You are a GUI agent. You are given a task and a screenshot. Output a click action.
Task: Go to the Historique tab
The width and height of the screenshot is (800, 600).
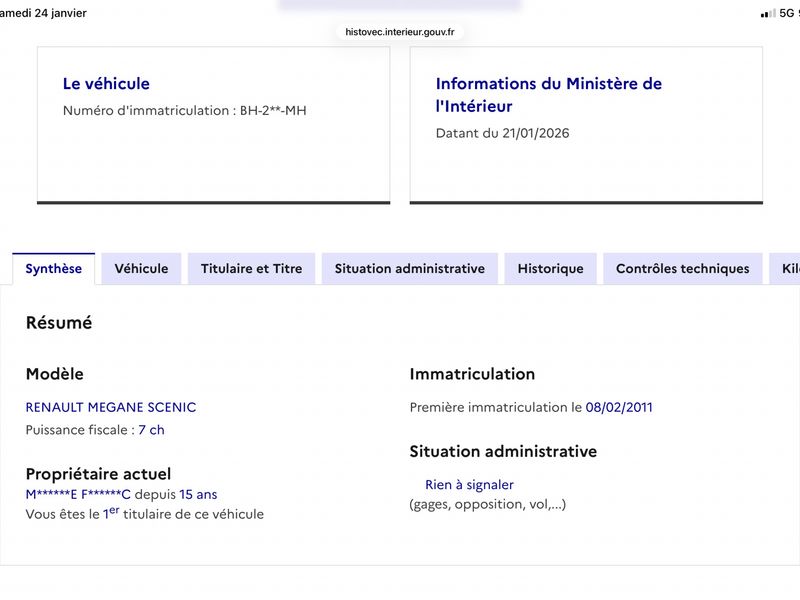[x=550, y=269]
